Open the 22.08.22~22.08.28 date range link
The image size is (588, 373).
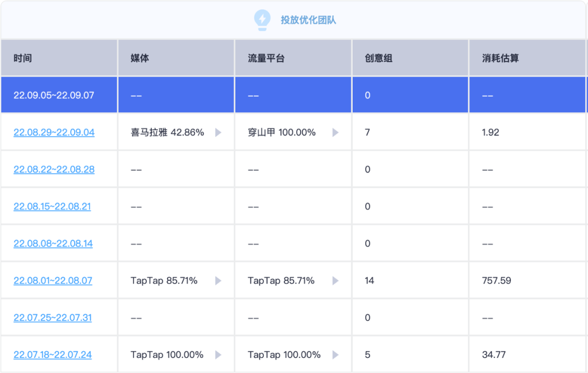[x=54, y=169]
